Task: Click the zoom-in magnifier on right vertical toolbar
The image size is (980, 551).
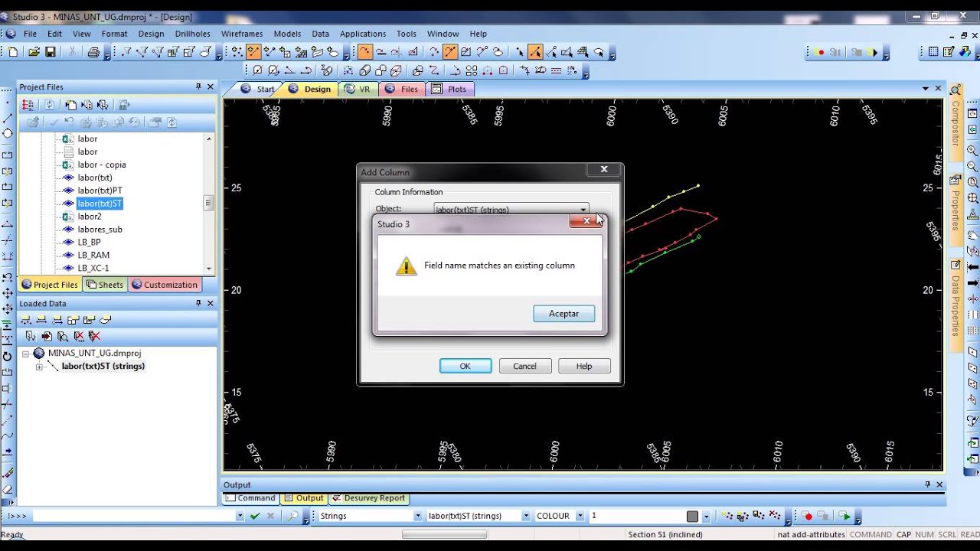Action: pyautogui.click(x=973, y=151)
